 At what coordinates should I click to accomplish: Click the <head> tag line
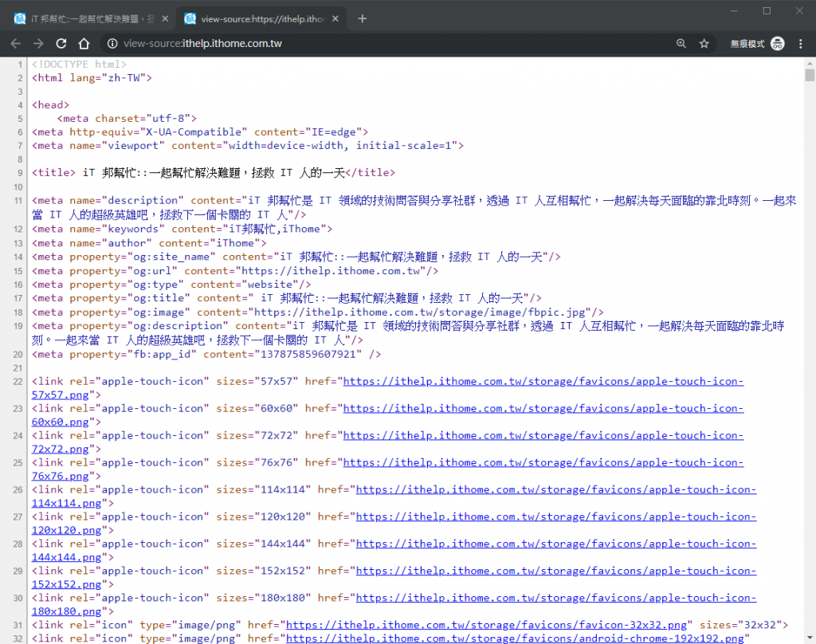[x=50, y=105]
